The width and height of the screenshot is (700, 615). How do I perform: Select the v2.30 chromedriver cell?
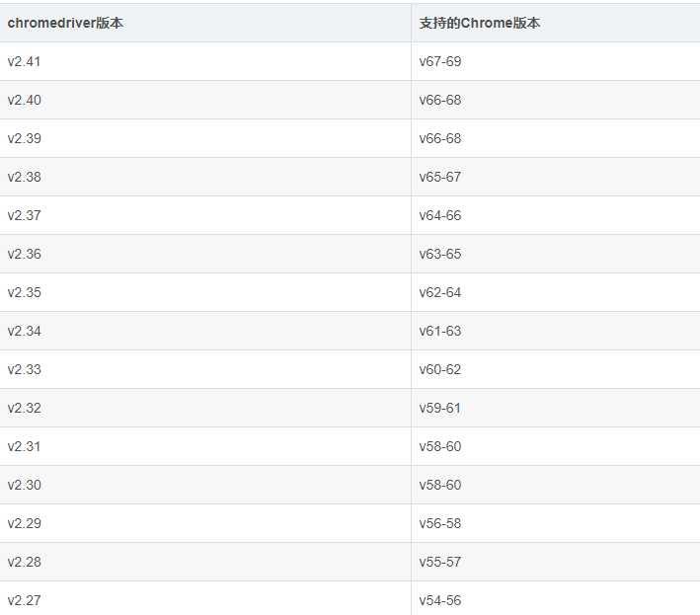click(x=205, y=485)
